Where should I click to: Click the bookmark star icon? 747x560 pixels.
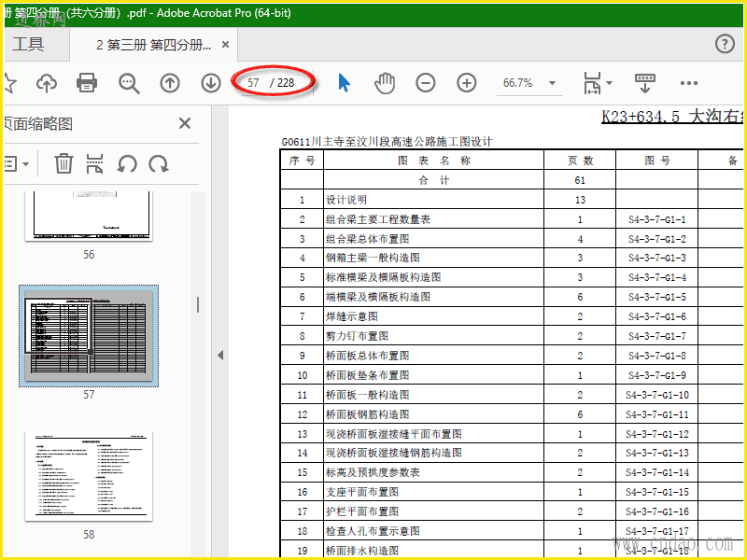tap(10, 83)
